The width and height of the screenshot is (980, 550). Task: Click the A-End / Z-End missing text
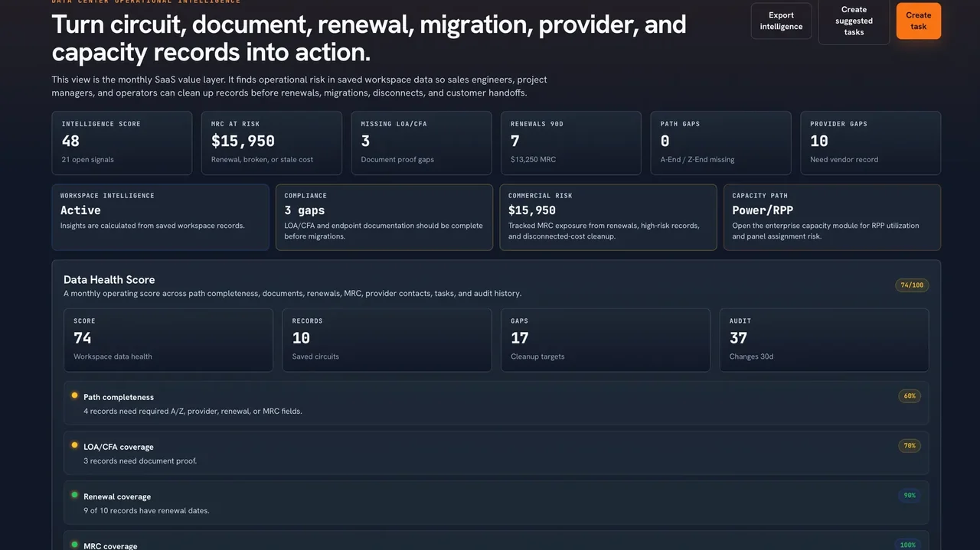coord(697,160)
